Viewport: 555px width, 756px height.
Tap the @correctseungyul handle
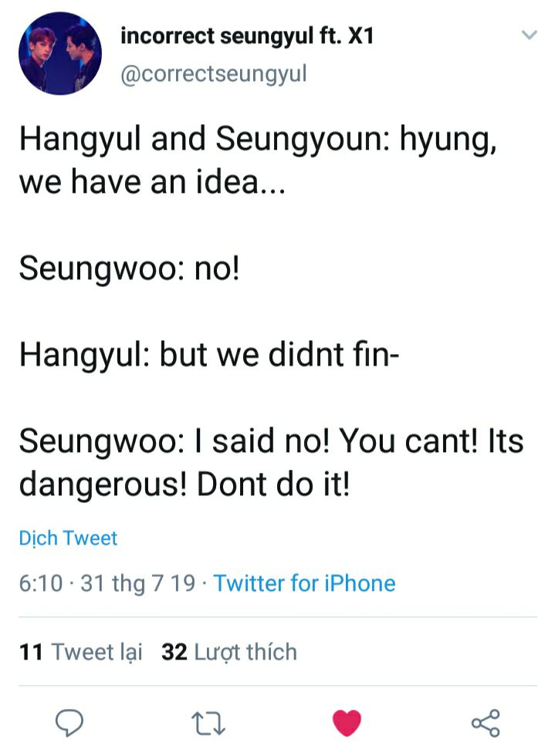point(214,74)
